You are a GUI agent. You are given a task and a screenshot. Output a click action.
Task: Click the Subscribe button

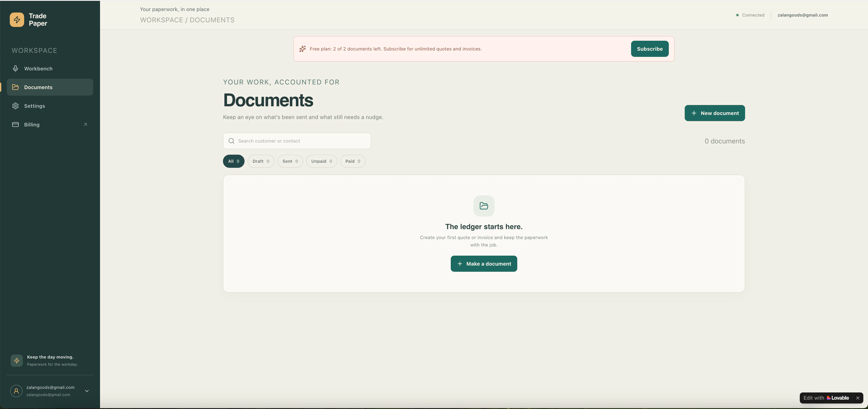[x=650, y=49]
